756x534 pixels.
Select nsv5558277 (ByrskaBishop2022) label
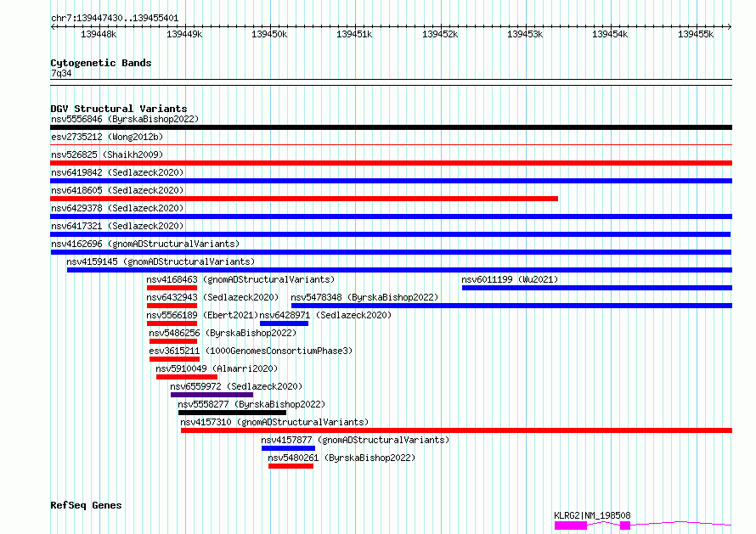coord(251,404)
